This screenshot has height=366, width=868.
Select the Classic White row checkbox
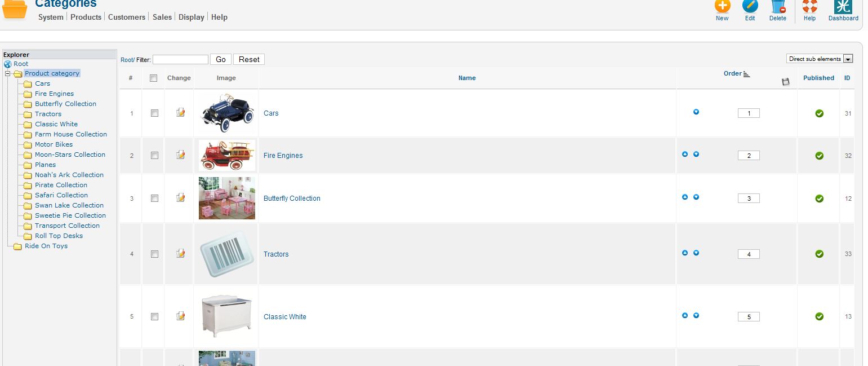coord(154,317)
